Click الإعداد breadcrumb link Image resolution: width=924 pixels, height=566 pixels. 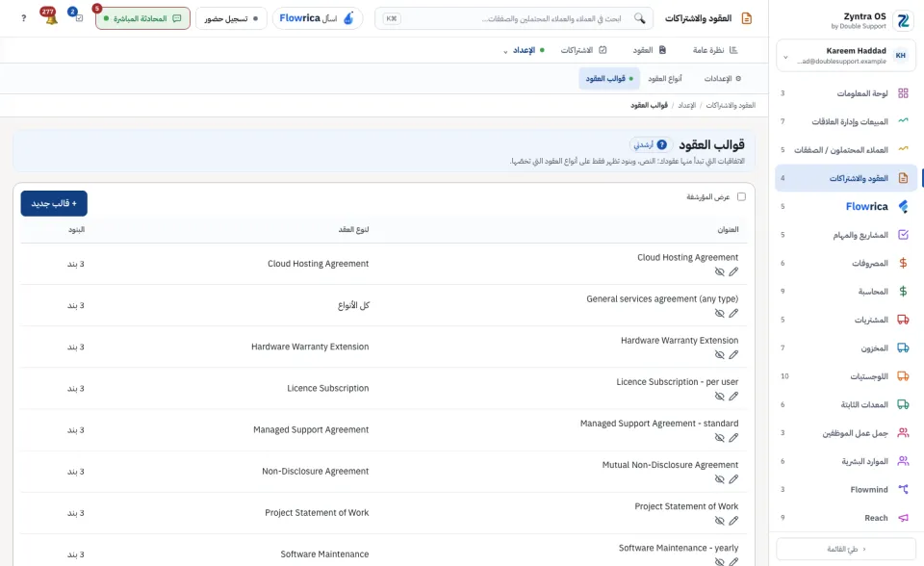point(686,105)
